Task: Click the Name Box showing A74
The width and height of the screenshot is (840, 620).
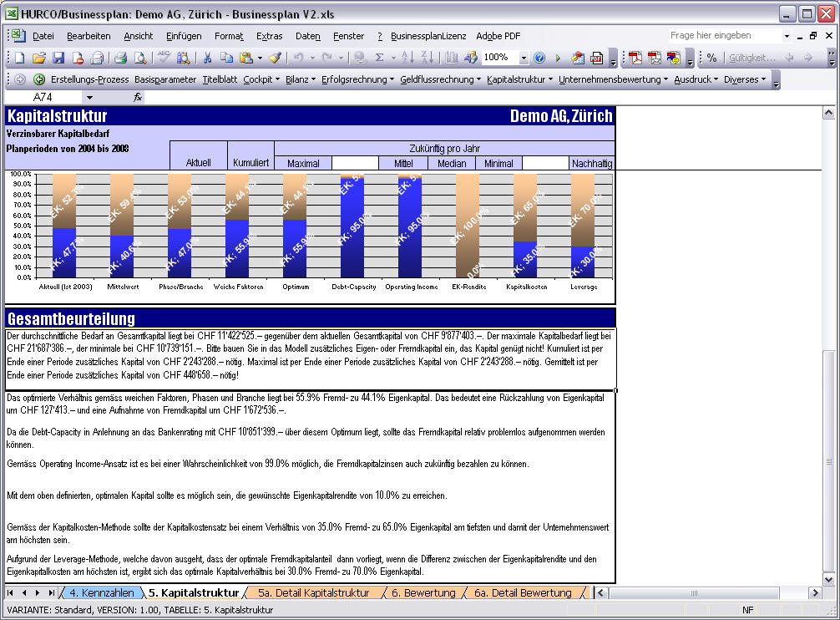Action: (x=44, y=98)
